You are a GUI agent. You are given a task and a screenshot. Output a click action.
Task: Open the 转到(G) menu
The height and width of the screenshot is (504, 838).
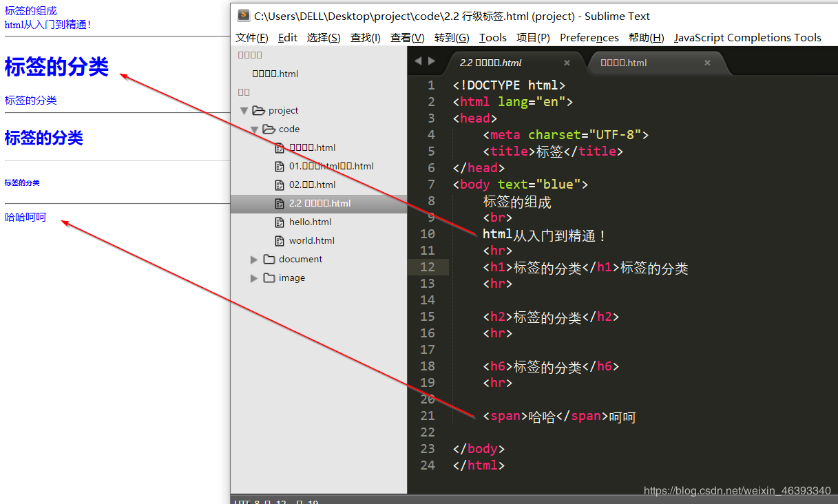(452, 38)
